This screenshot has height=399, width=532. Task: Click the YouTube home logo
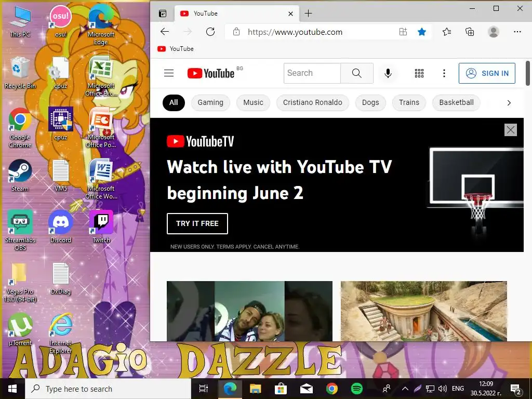pos(211,73)
